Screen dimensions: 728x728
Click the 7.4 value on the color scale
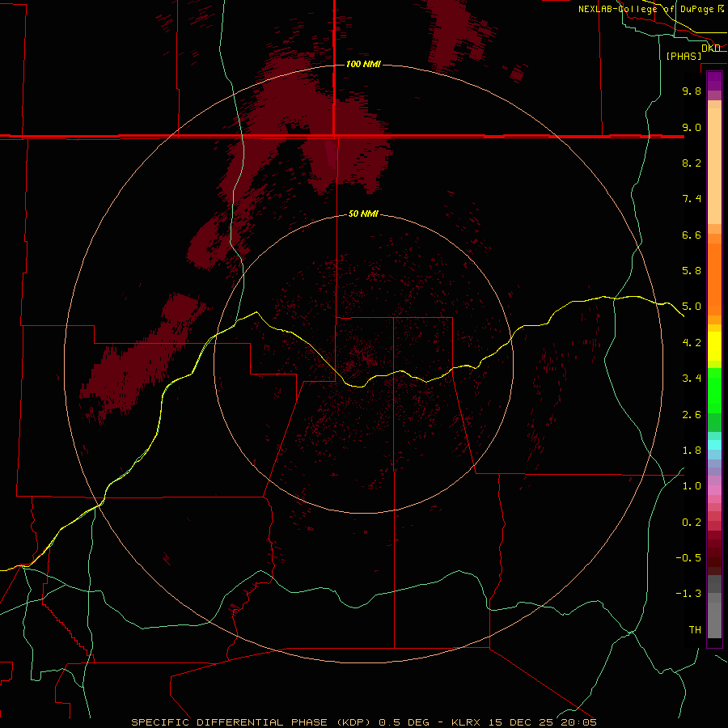692,199
